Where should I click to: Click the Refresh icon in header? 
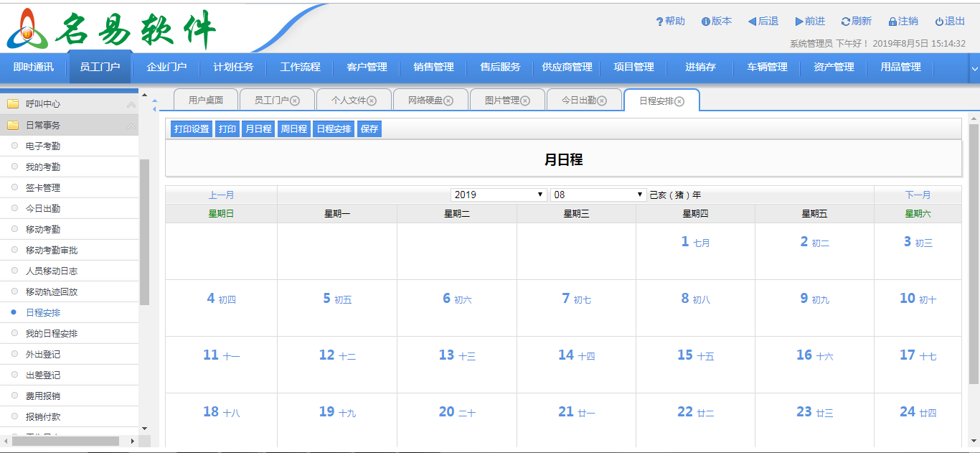[x=845, y=22]
